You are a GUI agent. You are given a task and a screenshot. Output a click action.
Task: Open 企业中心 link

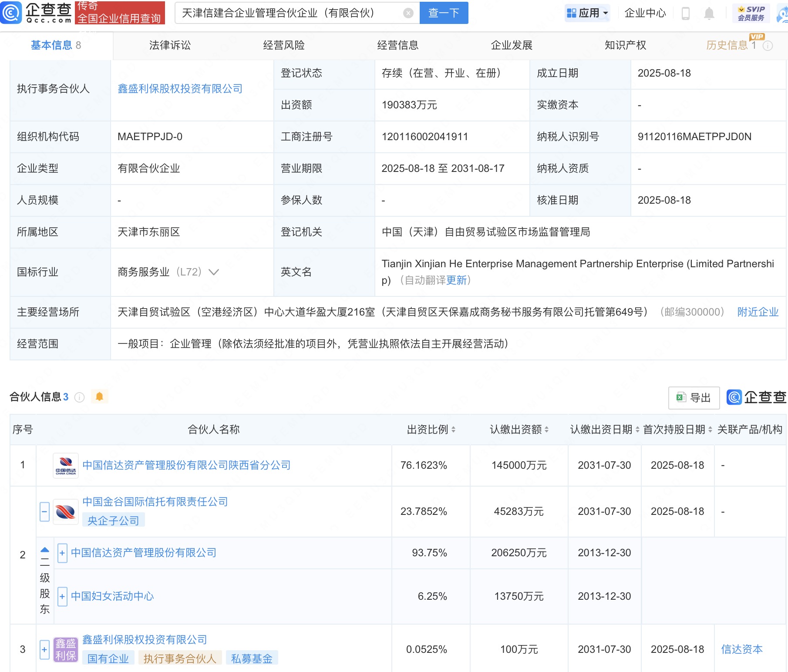coord(645,13)
